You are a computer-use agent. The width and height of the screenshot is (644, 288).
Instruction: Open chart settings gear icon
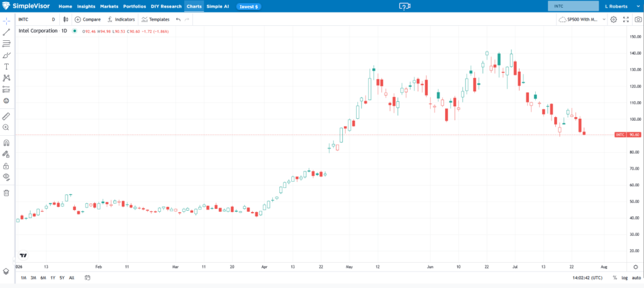(614, 19)
